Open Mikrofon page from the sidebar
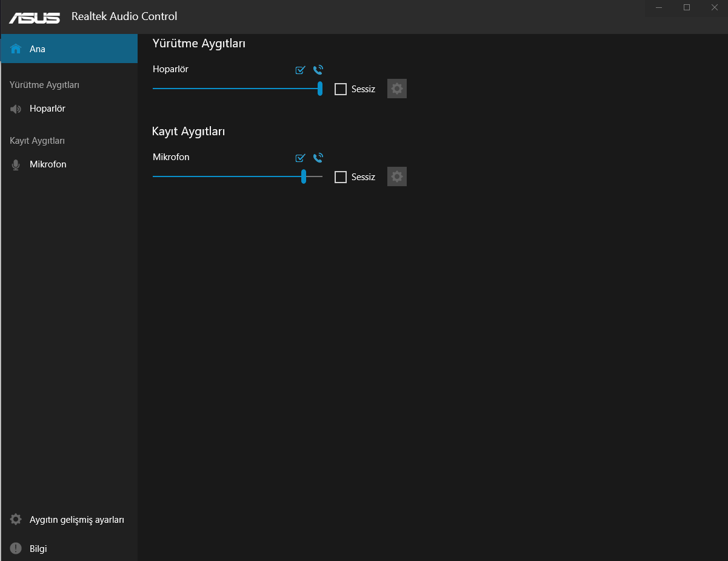This screenshot has width=728, height=561. (x=48, y=164)
